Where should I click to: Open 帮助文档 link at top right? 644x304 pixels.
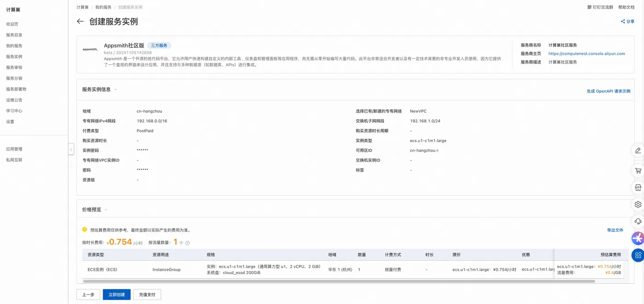[x=626, y=7]
